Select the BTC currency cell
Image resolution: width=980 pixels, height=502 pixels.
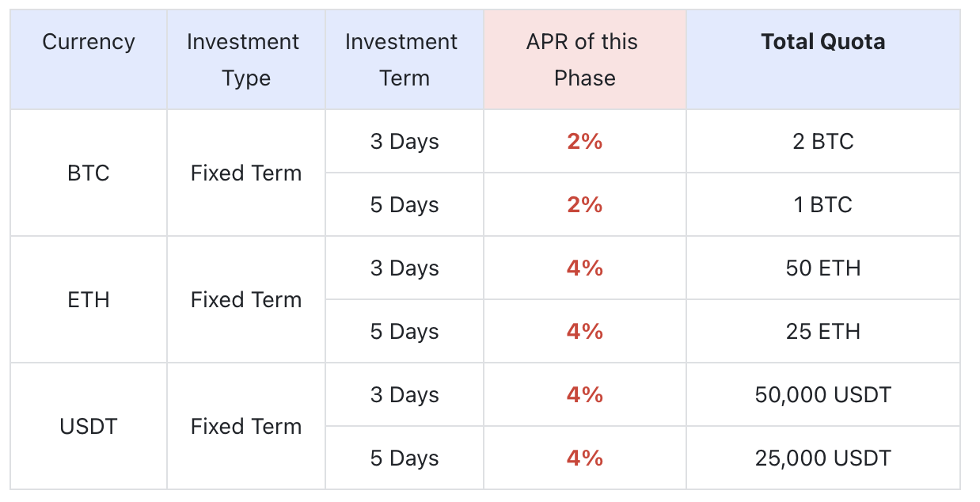[x=89, y=173]
